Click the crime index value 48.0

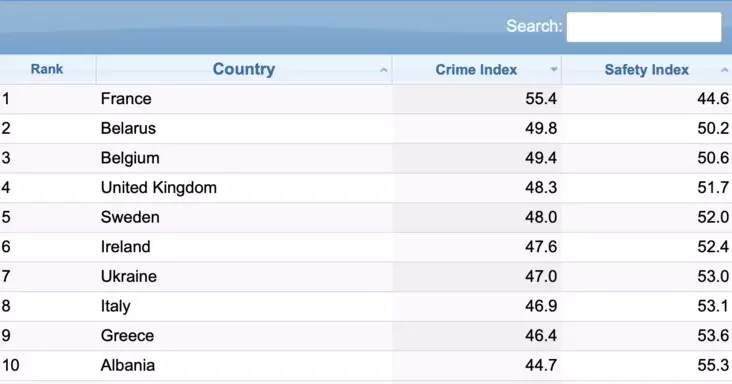541,217
